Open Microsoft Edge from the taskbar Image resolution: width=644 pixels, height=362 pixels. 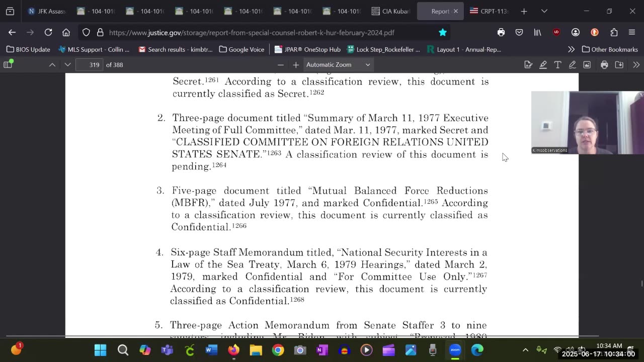coord(477,350)
